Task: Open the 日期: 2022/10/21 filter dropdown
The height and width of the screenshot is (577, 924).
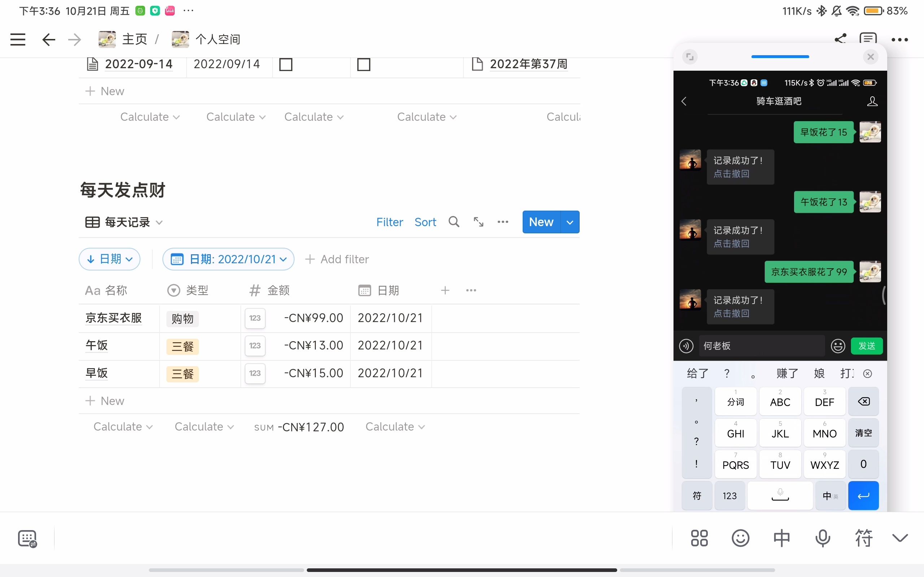Action: point(228,259)
